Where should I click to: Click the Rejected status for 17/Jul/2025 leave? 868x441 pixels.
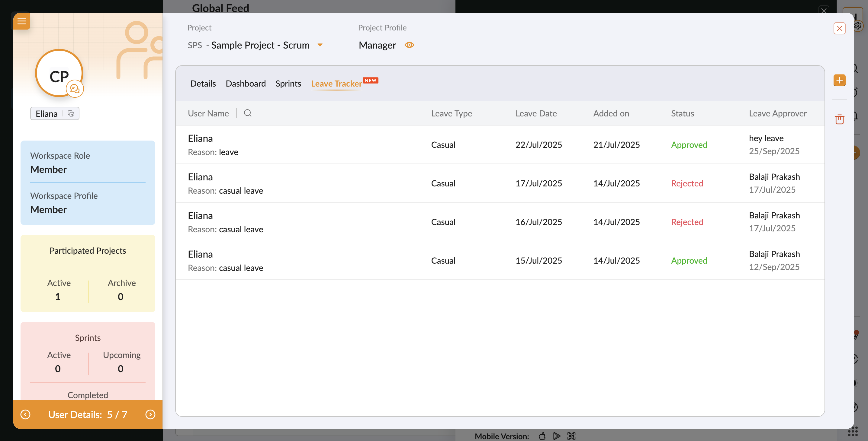coord(687,183)
